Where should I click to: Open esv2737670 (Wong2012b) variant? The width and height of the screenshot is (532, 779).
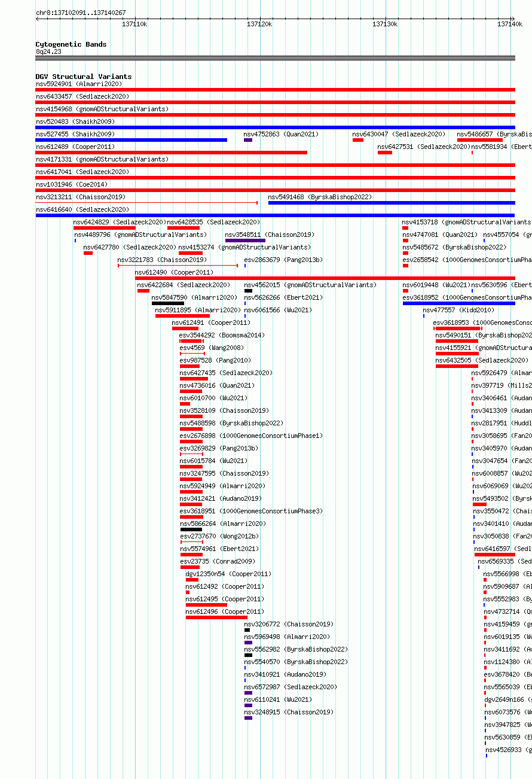(220, 536)
